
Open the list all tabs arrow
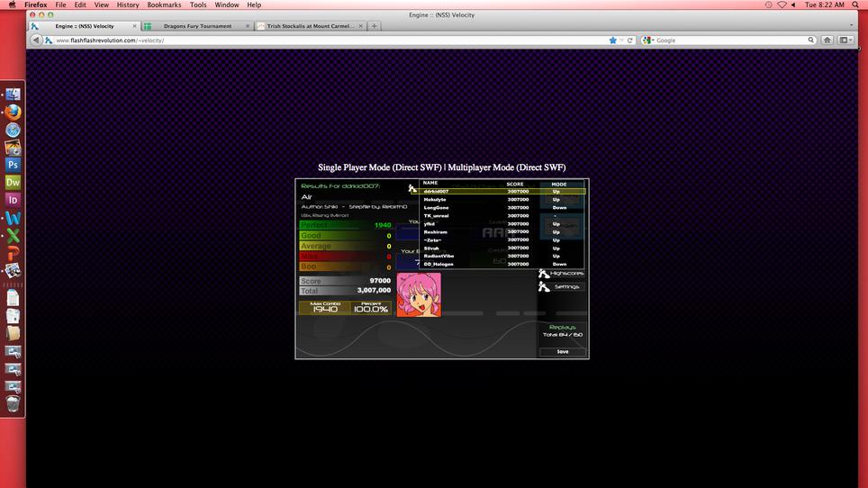coord(852,25)
